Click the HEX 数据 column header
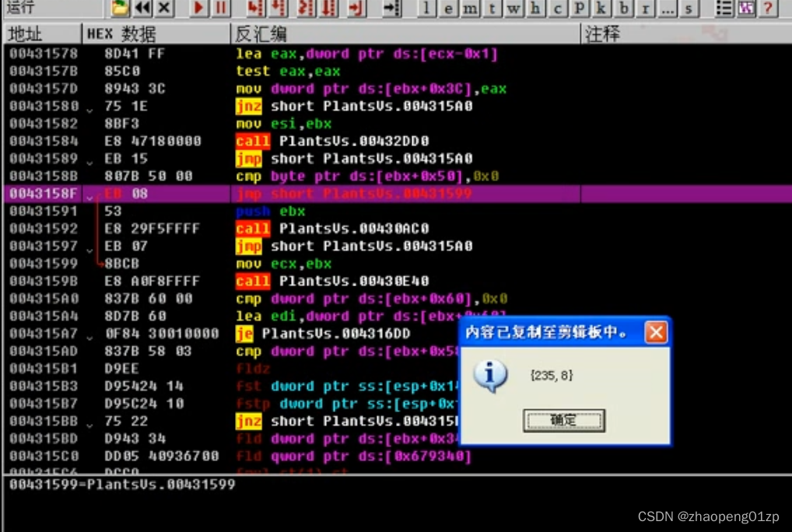This screenshot has height=532, width=792. point(156,33)
